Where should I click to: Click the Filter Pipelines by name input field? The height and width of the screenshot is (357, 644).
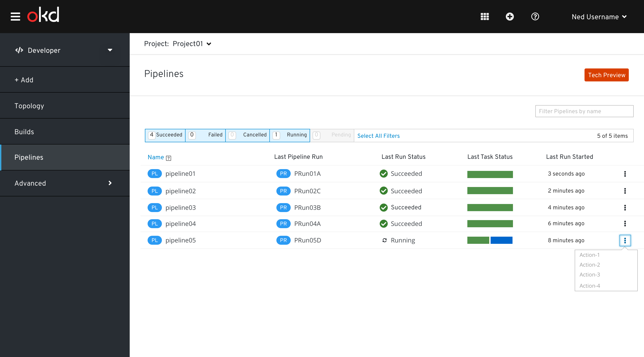pos(584,111)
